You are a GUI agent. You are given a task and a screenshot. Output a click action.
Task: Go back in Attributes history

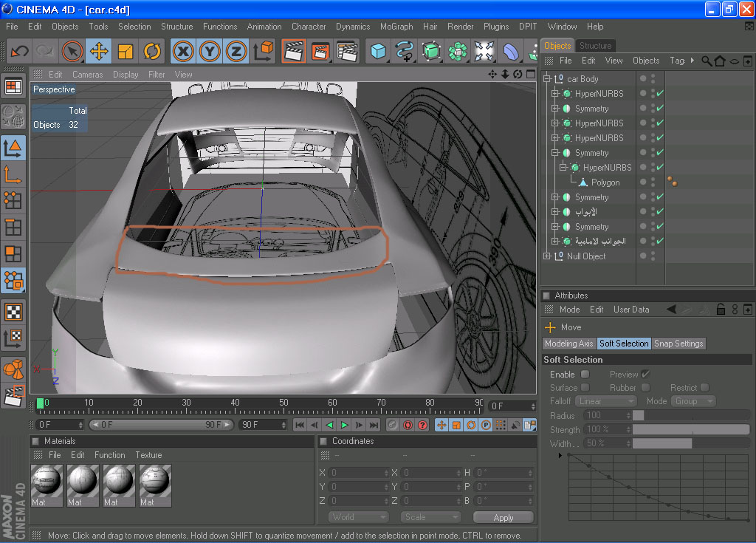click(671, 310)
